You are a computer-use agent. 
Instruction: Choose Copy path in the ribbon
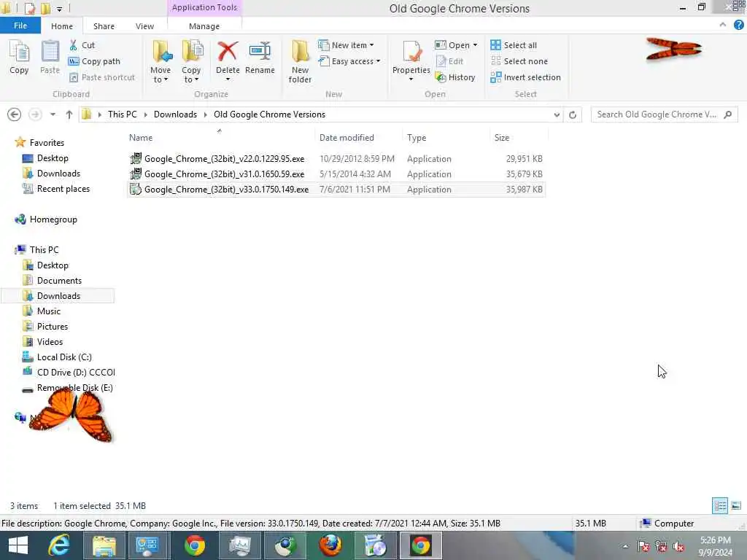pos(94,61)
